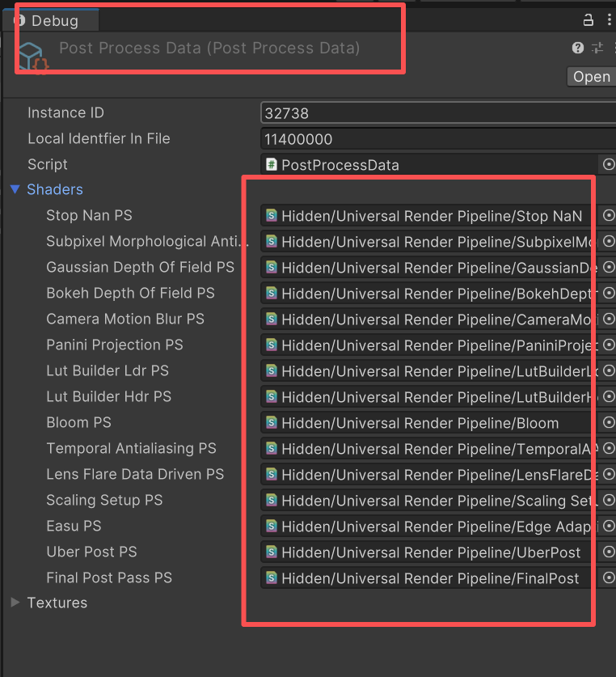Screen dimensions: 616x677
Task: Open object picker for Subpixel Morphological row
Action: coord(608,241)
